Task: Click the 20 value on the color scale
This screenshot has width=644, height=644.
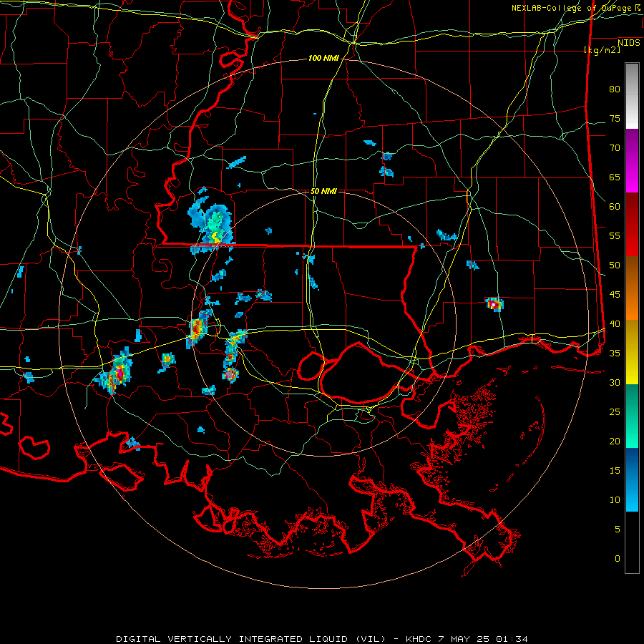Action: pos(615,441)
